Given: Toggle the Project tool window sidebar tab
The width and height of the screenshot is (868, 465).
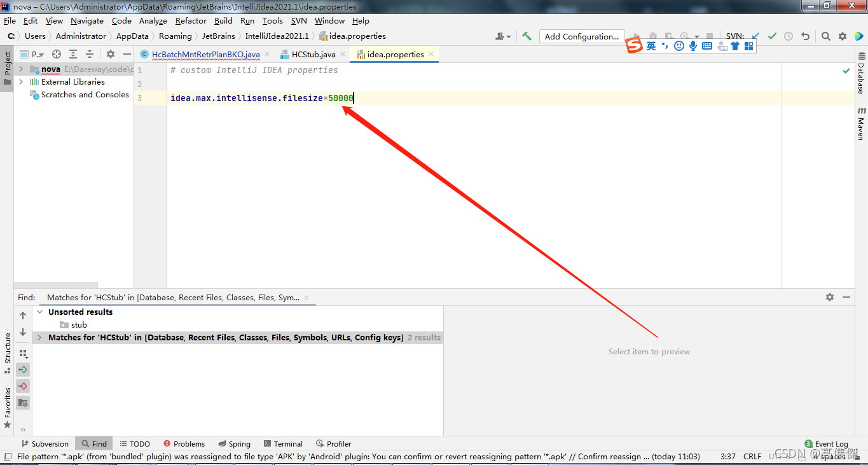Looking at the screenshot, I should [x=7, y=69].
